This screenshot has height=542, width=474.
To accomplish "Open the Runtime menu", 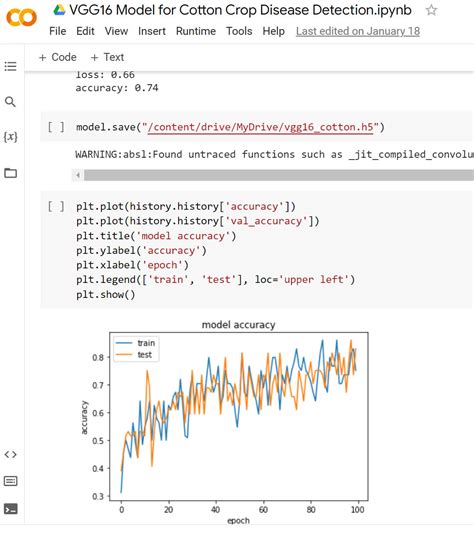I will pos(196,31).
